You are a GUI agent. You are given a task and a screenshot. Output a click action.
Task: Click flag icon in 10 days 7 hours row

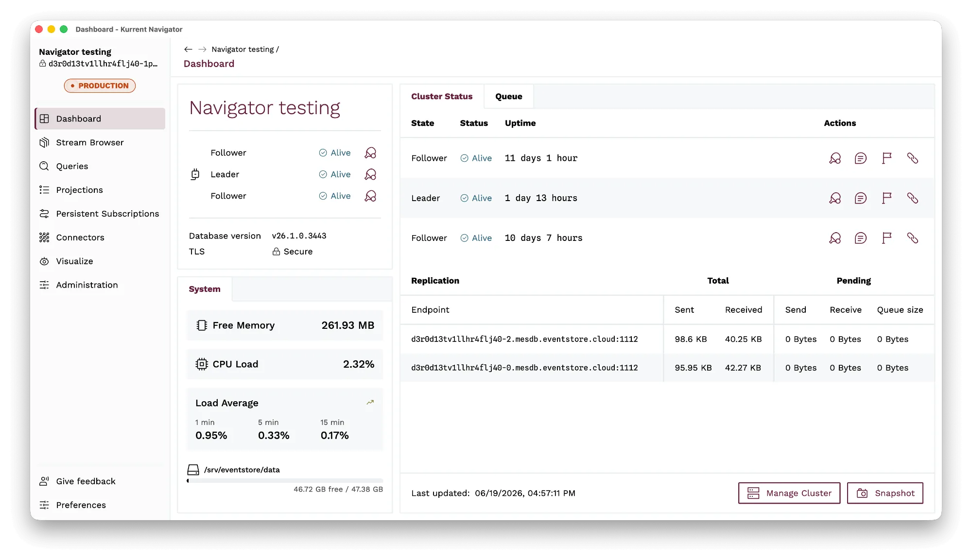tap(886, 238)
